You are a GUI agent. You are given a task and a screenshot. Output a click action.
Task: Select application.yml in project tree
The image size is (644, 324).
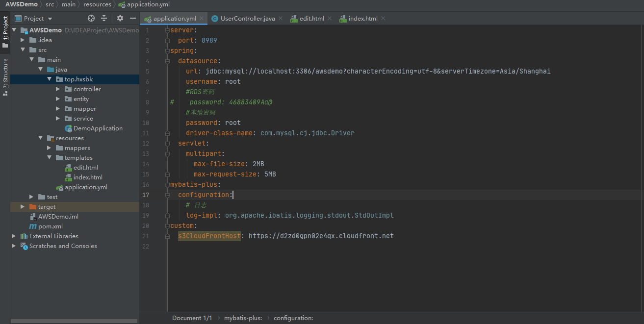(x=86, y=187)
